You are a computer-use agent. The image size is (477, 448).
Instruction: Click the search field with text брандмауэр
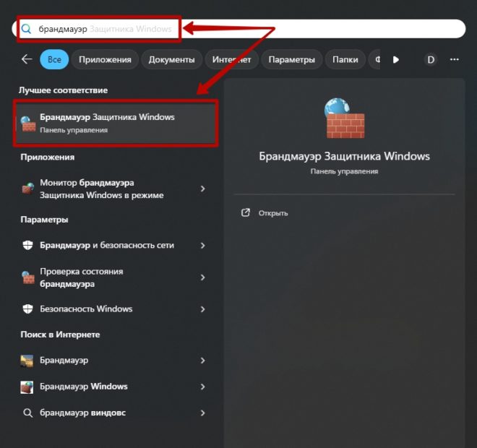[239, 29]
